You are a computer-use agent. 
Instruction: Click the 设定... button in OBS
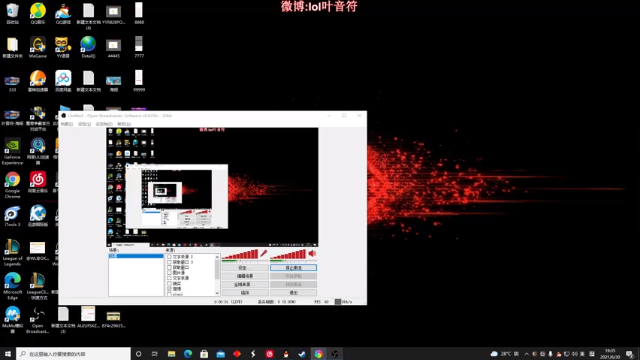coord(245,268)
